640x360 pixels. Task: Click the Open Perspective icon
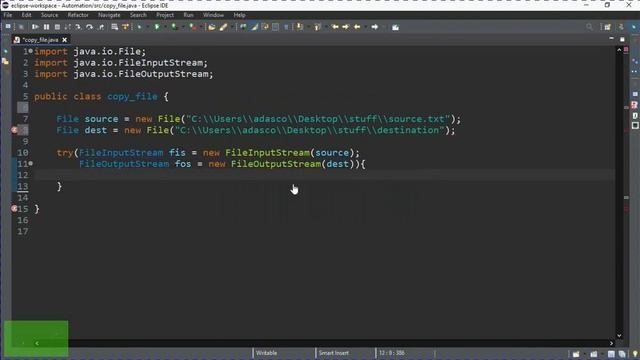click(x=607, y=27)
